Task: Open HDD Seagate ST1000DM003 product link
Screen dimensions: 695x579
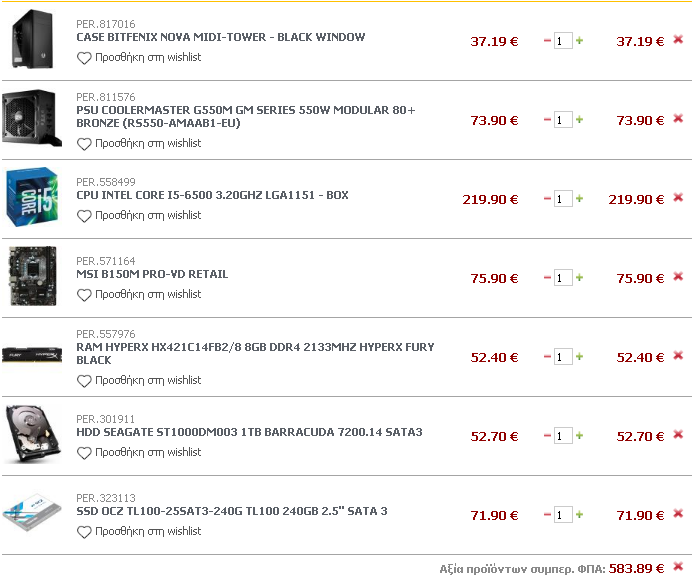Action: pos(249,432)
